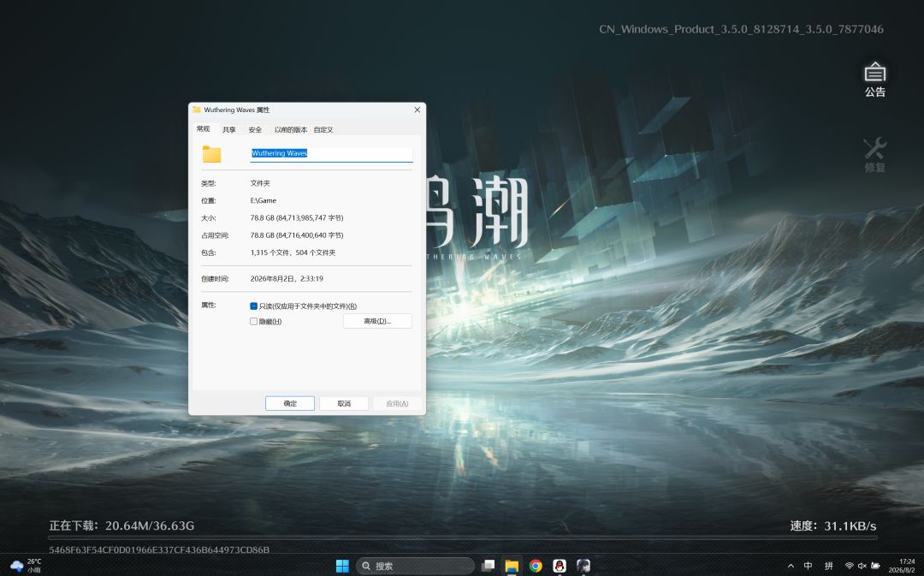Click the folder name input field
The height and width of the screenshot is (576, 924).
pos(331,154)
